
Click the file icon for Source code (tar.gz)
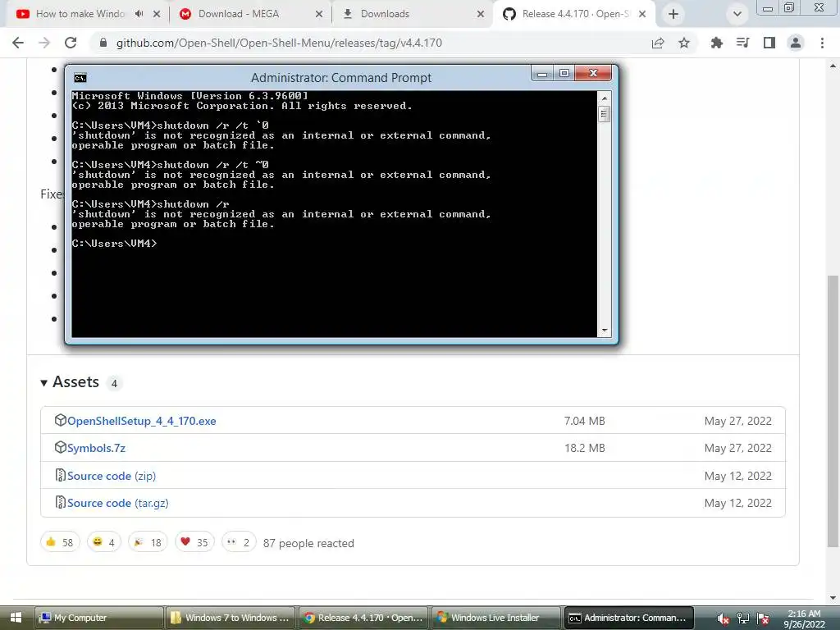[x=61, y=503]
